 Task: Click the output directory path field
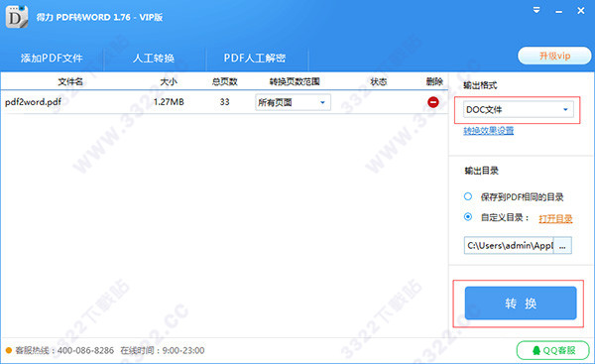click(509, 246)
